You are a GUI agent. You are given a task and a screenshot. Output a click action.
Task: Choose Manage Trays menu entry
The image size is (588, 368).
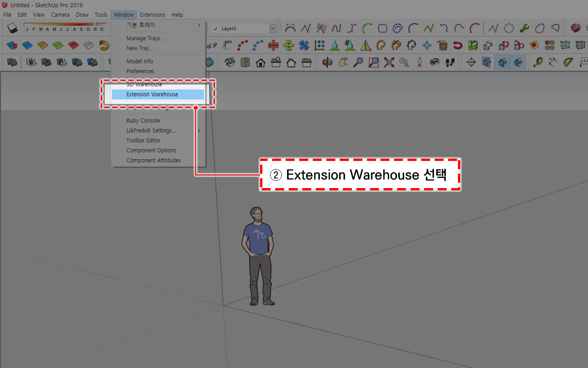(x=159, y=38)
